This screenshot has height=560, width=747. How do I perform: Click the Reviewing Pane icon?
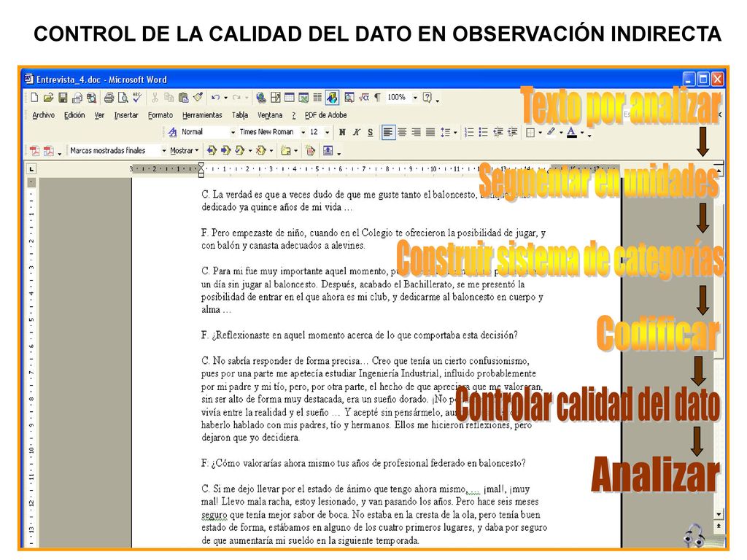[328, 151]
